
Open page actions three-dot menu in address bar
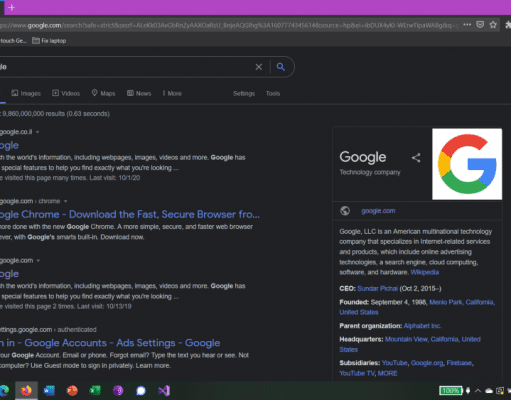pyautogui.click(x=467, y=25)
